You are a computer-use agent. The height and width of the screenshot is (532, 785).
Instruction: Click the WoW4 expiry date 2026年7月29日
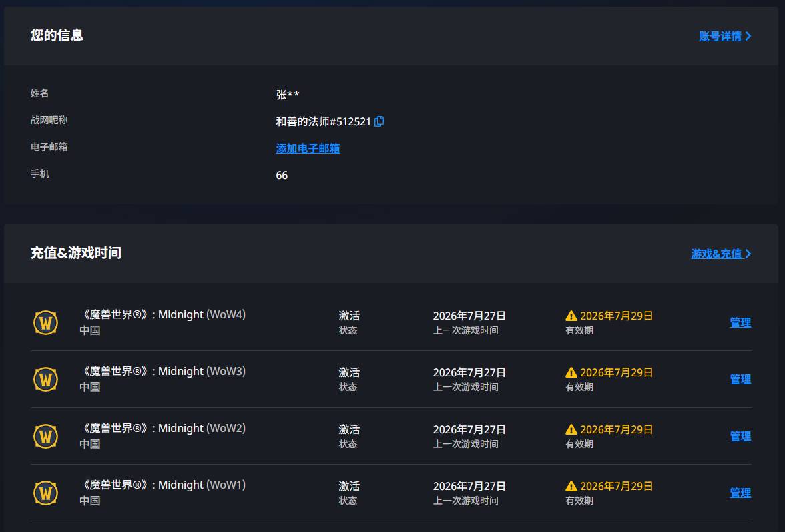[616, 316]
